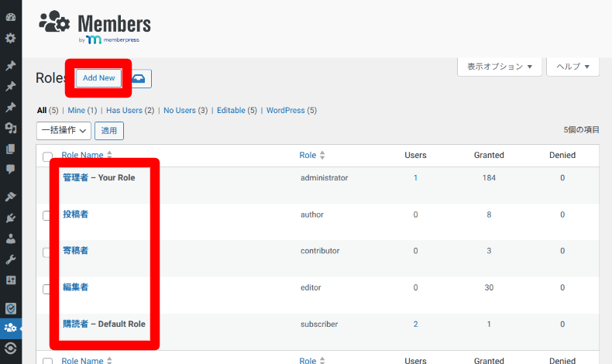Open the Plugins plug icon

pyautogui.click(x=11, y=218)
